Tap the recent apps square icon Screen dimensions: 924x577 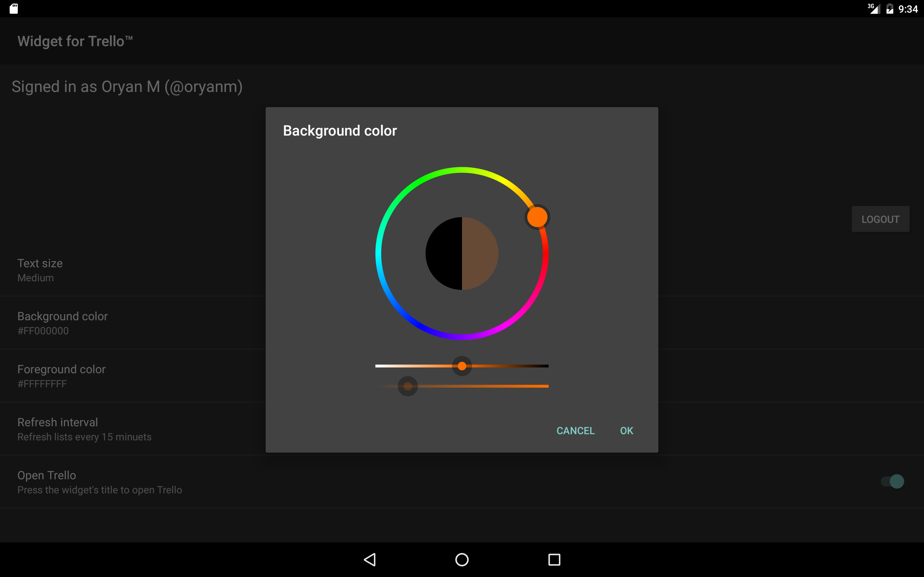[554, 559]
